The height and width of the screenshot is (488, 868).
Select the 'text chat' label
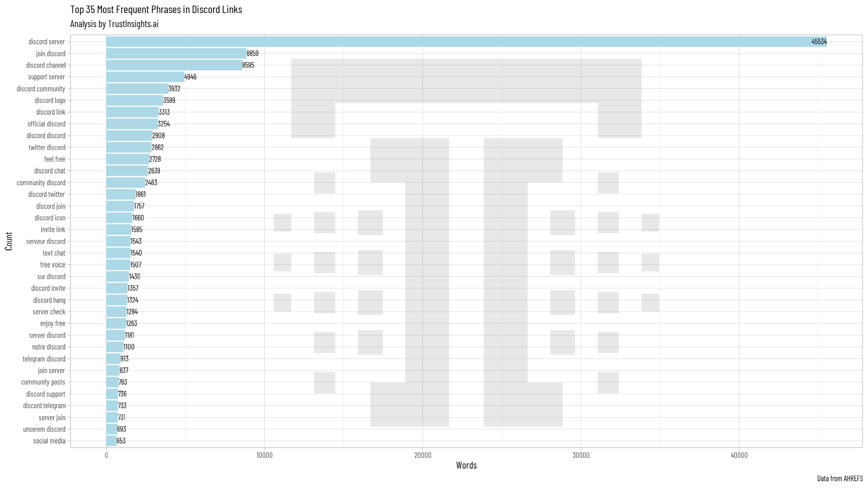tap(54, 253)
